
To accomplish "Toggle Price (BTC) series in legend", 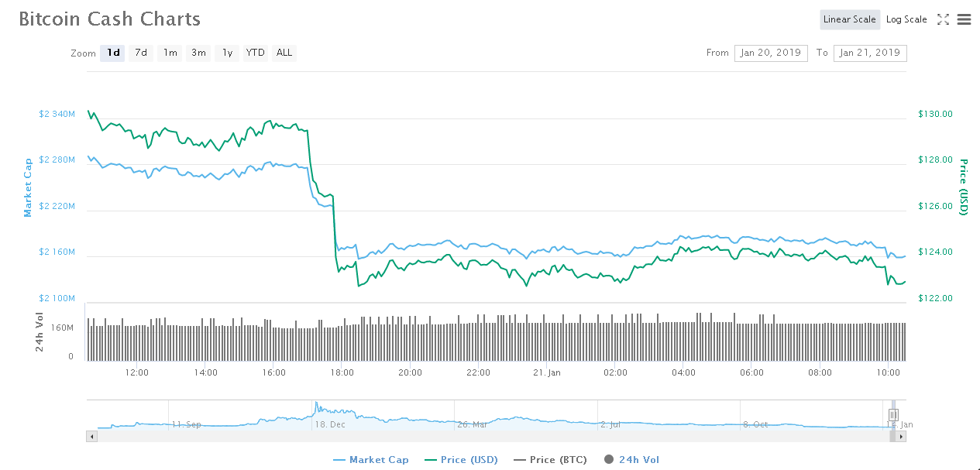I will [551, 460].
